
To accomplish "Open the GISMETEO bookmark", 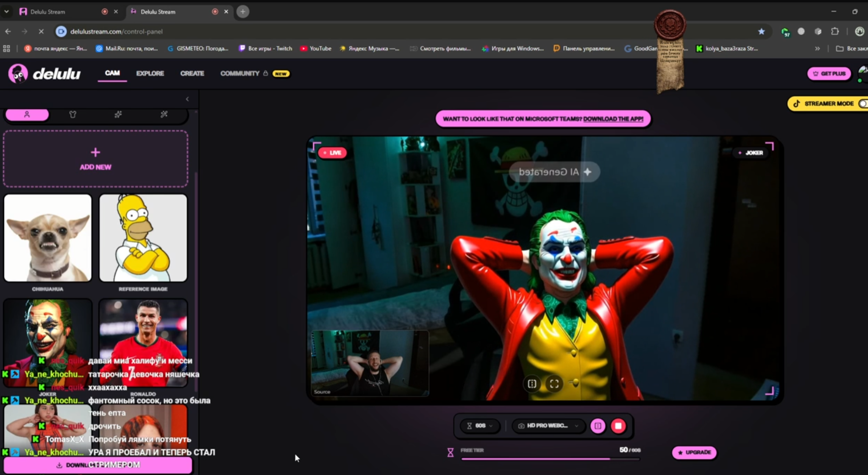I will 198,49.
